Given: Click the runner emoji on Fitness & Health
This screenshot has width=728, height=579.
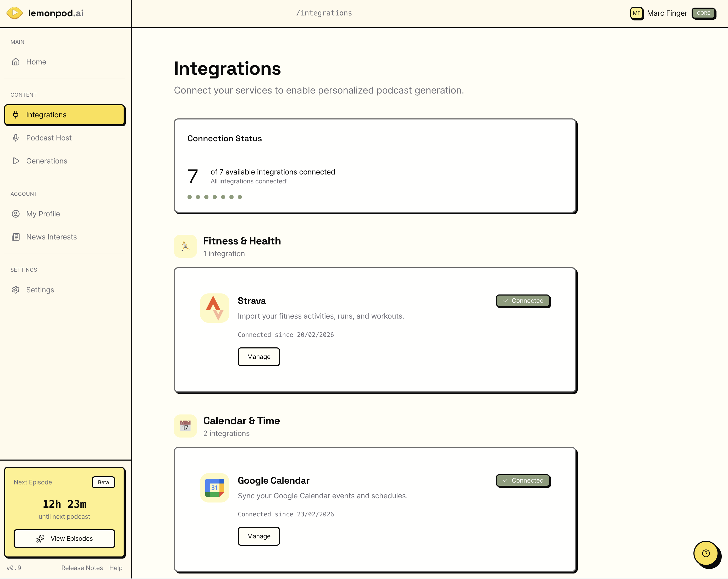Looking at the screenshot, I should (185, 246).
